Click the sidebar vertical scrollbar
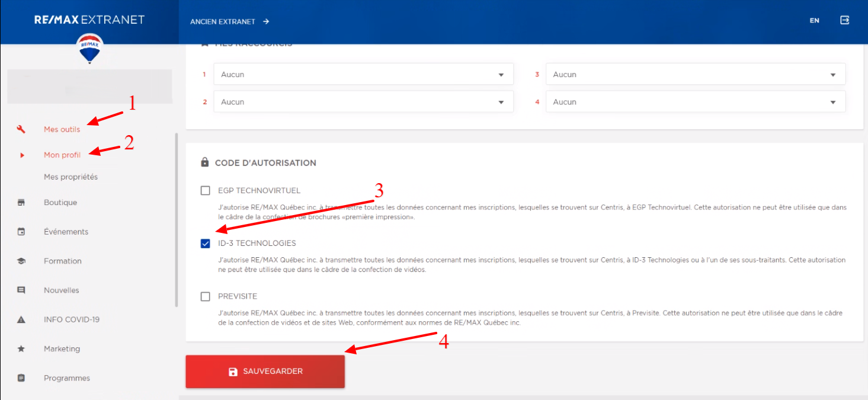This screenshot has width=868, height=400. click(x=176, y=219)
